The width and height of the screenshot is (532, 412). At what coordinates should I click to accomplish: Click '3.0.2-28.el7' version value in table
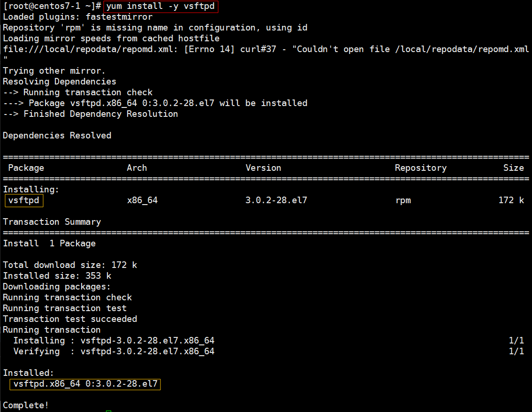(x=276, y=200)
